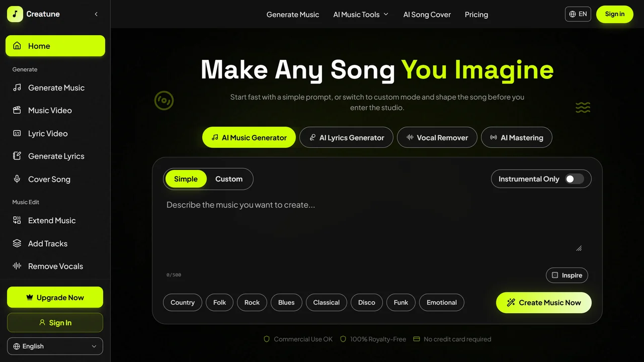Click Create Music Now
The height and width of the screenshot is (362, 644).
click(x=544, y=303)
